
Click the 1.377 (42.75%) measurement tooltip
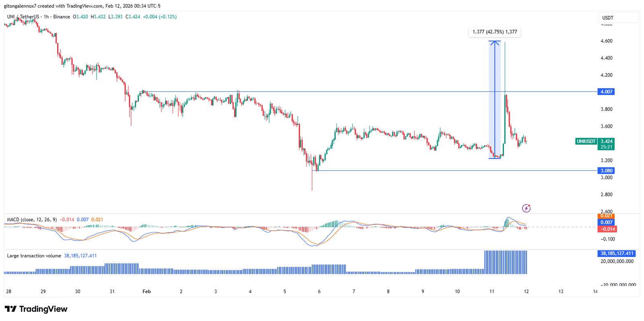point(495,32)
